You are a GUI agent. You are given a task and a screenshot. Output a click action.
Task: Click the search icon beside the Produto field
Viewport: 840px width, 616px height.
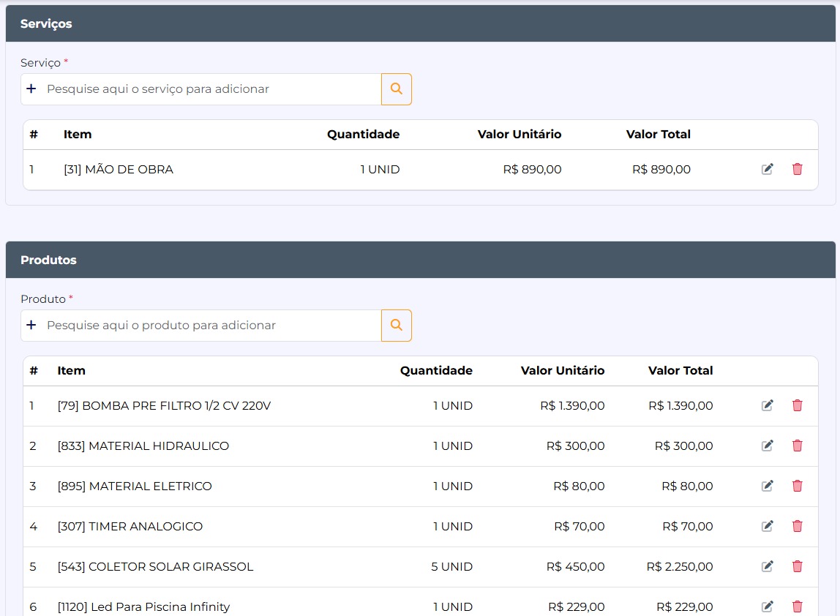click(x=396, y=326)
